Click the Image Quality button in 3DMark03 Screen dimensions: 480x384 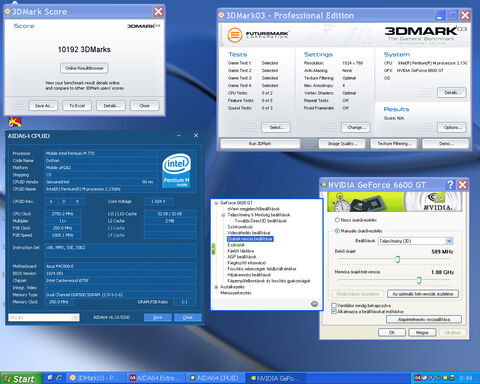click(343, 144)
